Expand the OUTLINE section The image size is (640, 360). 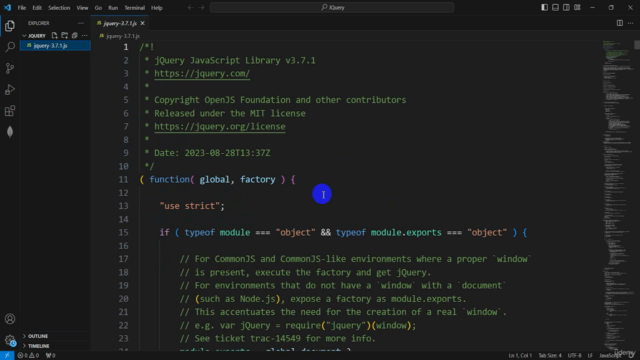(36, 336)
